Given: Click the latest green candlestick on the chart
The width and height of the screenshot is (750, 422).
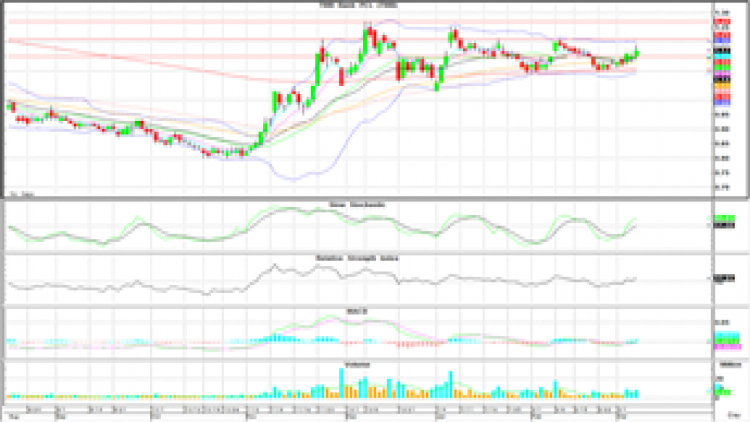Looking at the screenshot, I should point(636,53).
